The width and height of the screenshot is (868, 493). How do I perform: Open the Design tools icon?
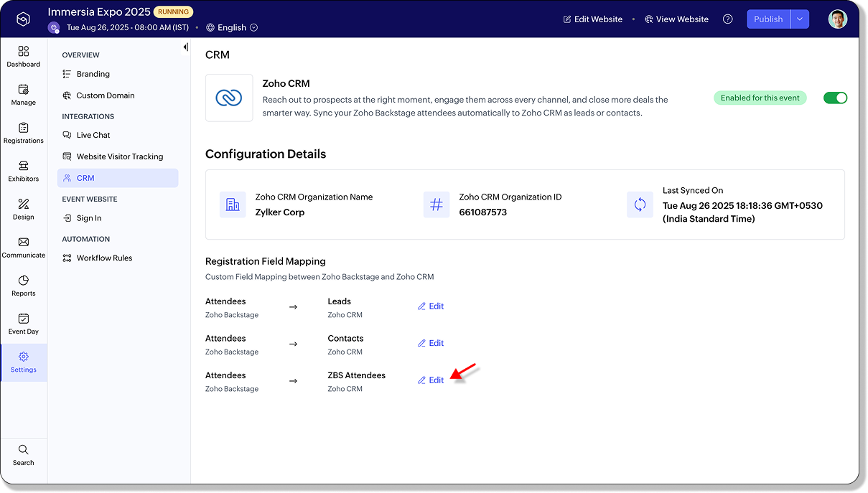point(24,204)
